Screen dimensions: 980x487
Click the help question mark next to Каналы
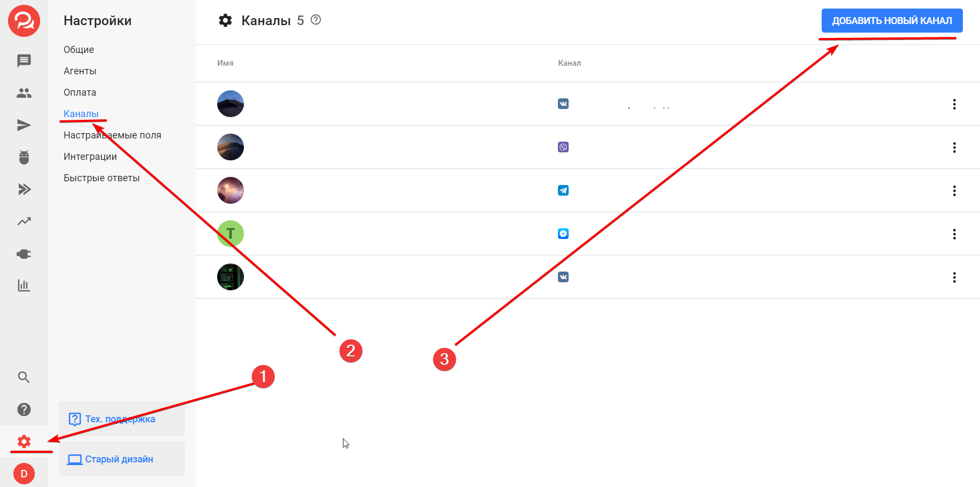tap(316, 20)
